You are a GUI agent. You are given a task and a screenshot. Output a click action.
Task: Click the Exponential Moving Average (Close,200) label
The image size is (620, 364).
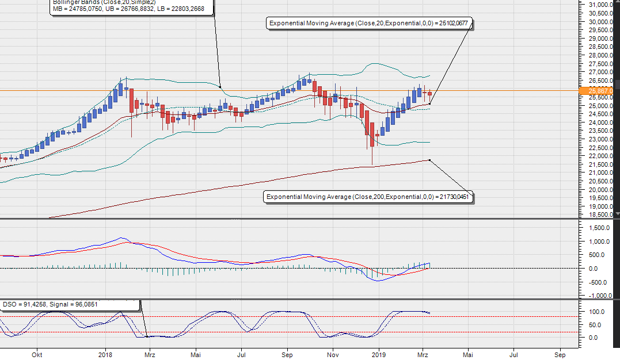pos(368,197)
